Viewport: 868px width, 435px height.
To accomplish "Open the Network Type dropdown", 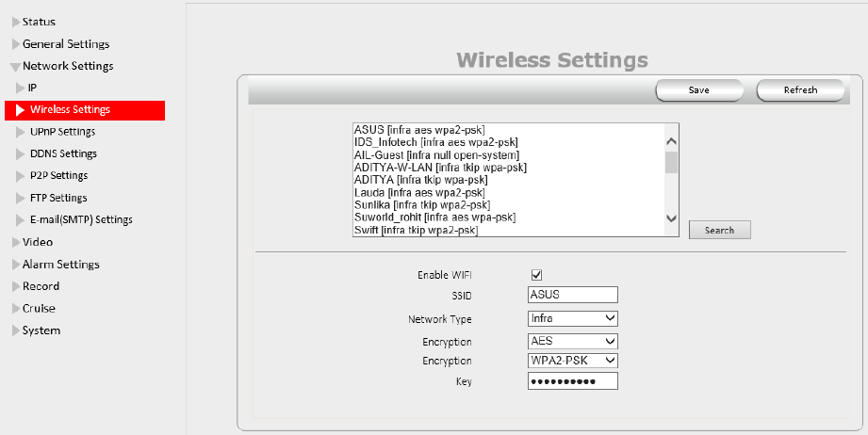I will click(573, 318).
